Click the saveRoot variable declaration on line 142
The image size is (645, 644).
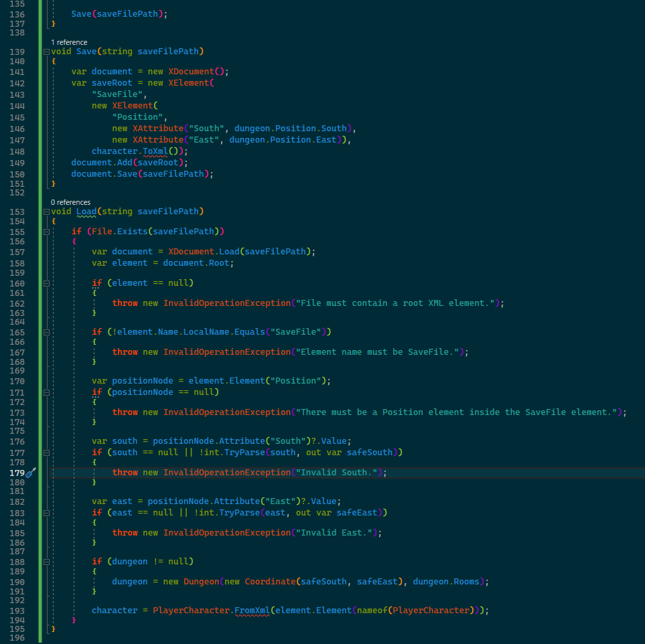tap(112, 82)
